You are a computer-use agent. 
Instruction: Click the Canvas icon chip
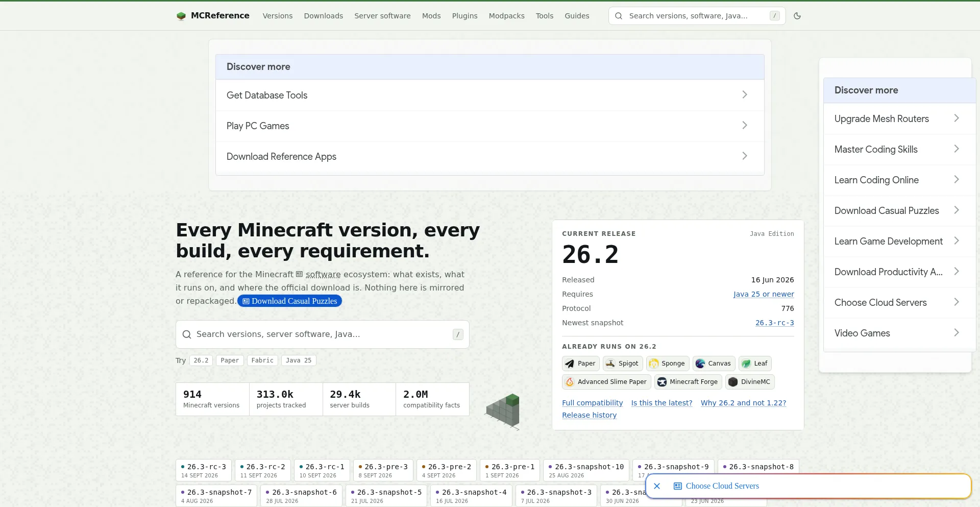click(714, 364)
